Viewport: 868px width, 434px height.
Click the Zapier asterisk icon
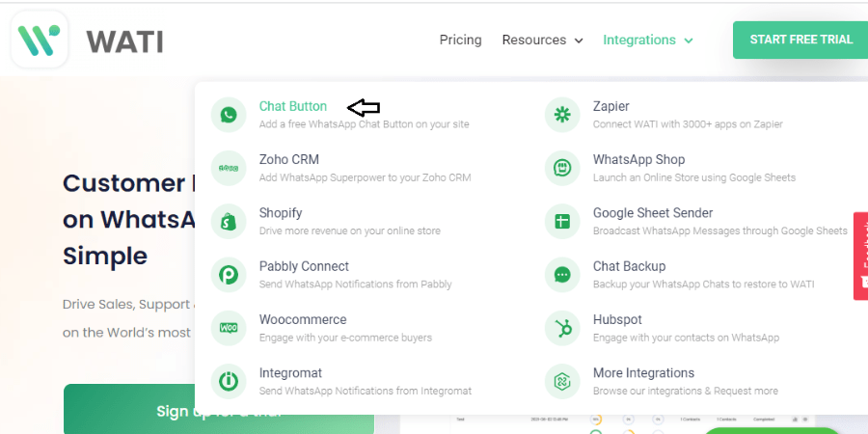pyautogui.click(x=562, y=115)
